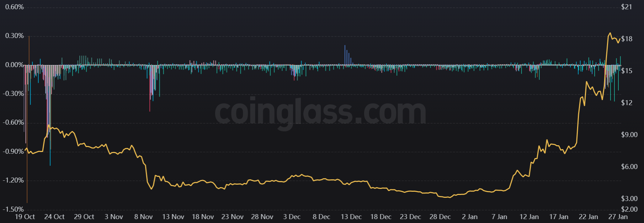
Task: Click the coinglass.com watermark
Action: [x=320, y=112]
